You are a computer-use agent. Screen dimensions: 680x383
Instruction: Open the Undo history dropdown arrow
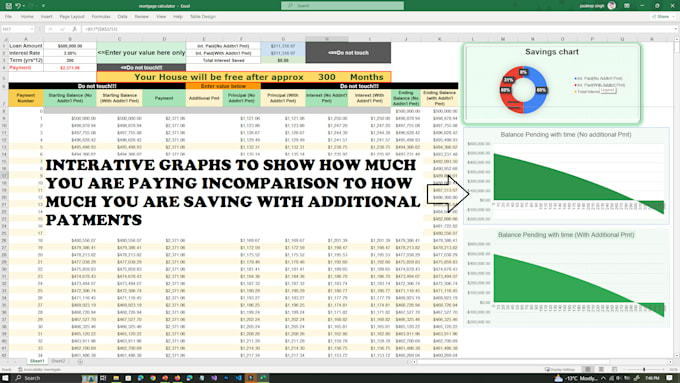coord(23,6)
